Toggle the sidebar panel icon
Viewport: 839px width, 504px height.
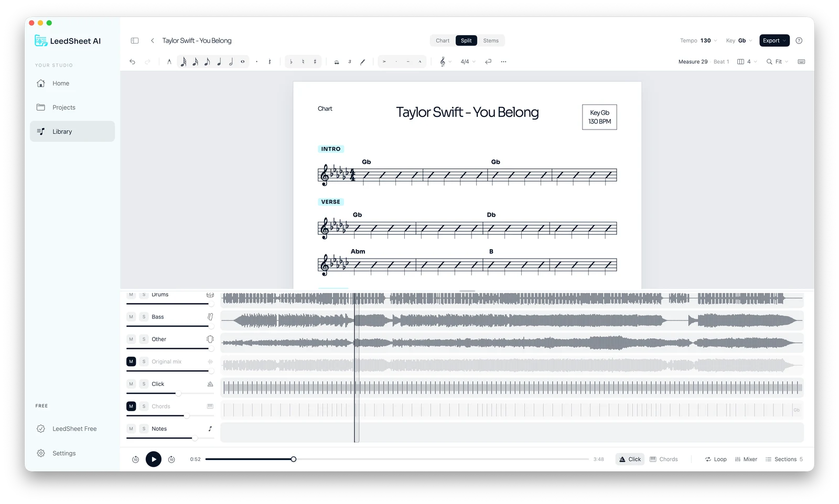pos(135,40)
